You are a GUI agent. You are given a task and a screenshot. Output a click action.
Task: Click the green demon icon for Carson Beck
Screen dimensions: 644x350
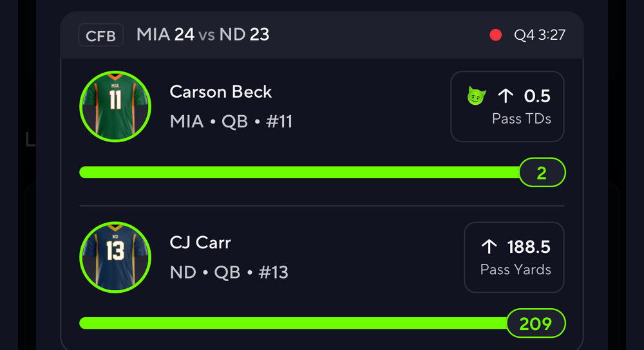pyautogui.click(x=476, y=97)
